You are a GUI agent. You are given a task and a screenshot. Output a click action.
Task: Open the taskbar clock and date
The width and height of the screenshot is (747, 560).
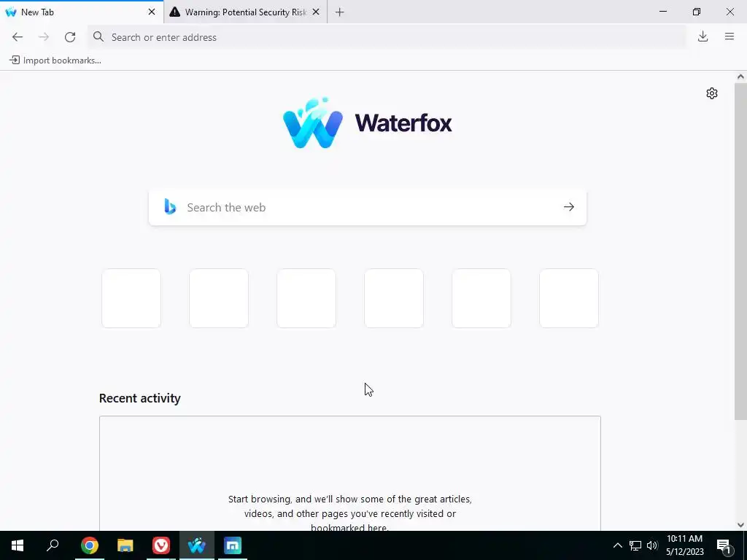coord(684,545)
